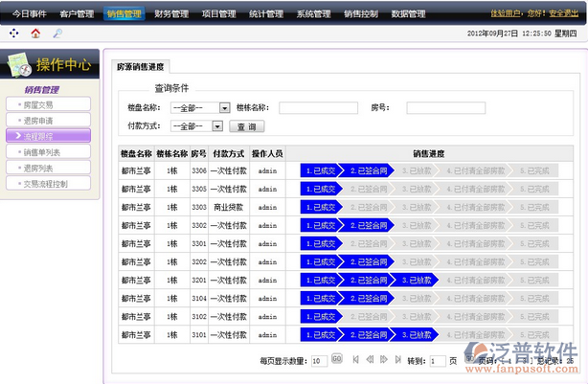Image resolution: width=588 pixels, height=384 pixels.
Task: Go to next page using pagination icon
Action: [383, 360]
